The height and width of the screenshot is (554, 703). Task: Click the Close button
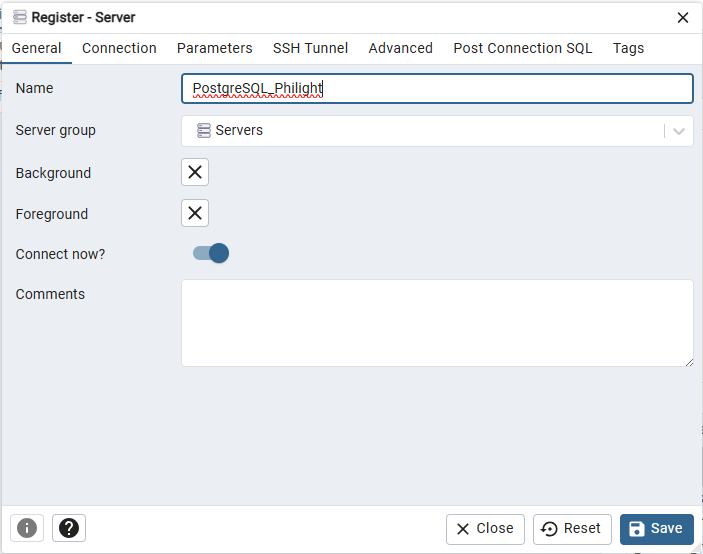pos(485,529)
